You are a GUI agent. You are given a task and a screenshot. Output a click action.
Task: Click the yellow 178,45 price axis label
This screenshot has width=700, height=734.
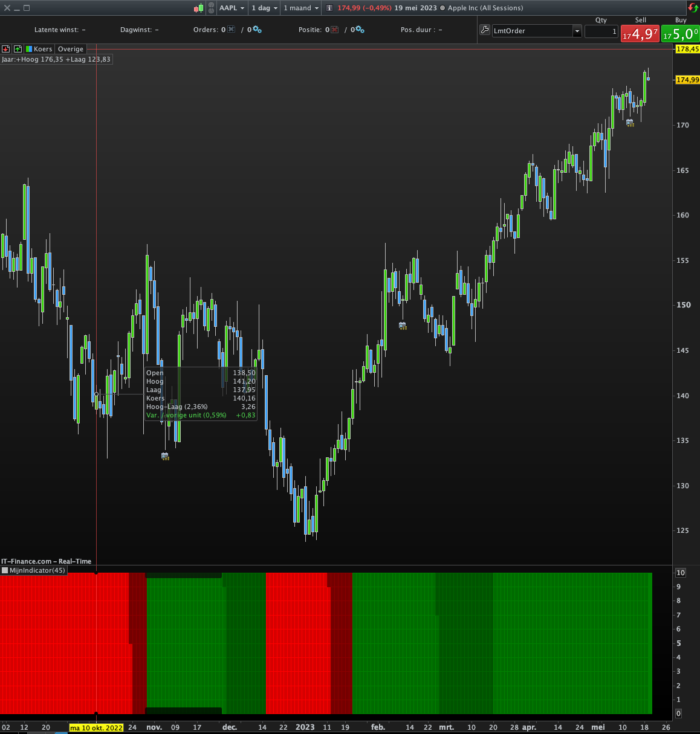pyautogui.click(x=687, y=49)
